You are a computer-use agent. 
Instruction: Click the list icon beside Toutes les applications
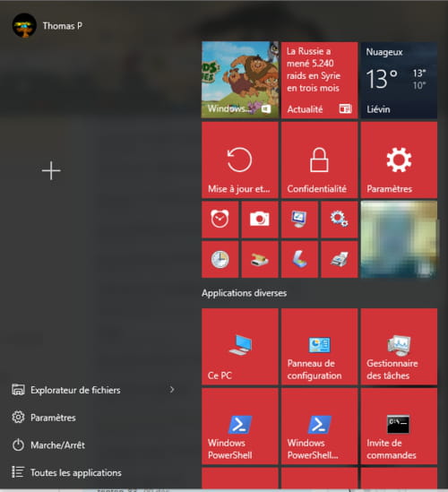[18, 472]
